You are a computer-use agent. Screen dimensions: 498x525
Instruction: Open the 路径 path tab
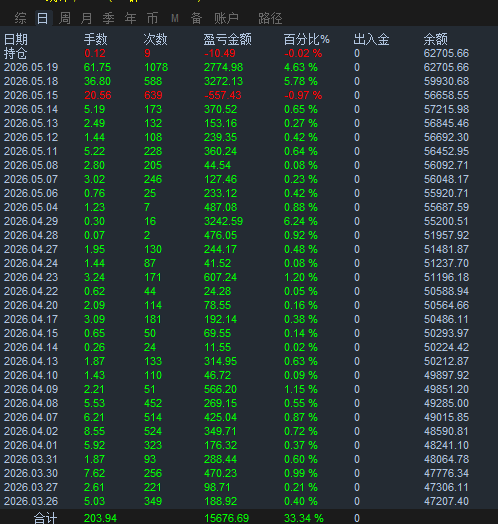click(x=270, y=18)
